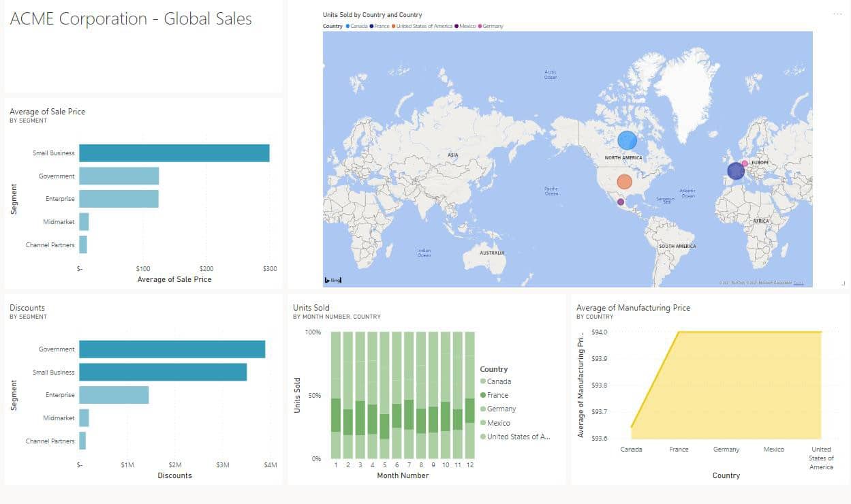Open the Terms link on the map
The height and width of the screenshot is (504, 851).
coord(799,283)
